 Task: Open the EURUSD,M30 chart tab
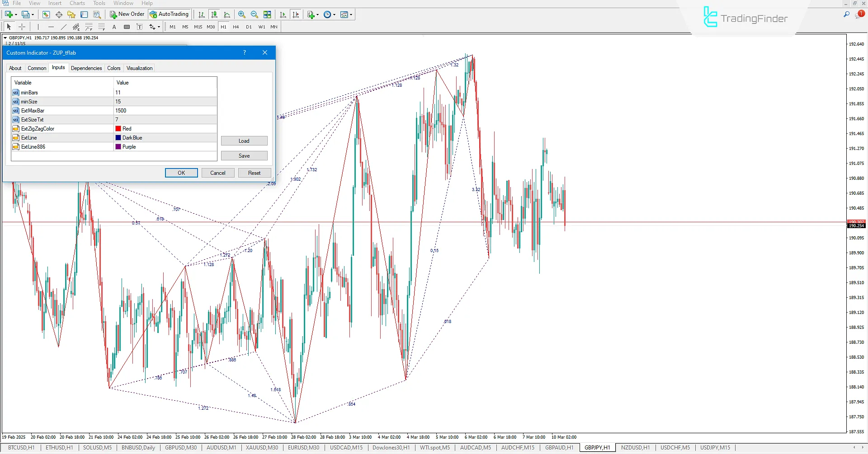click(x=303, y=448)
